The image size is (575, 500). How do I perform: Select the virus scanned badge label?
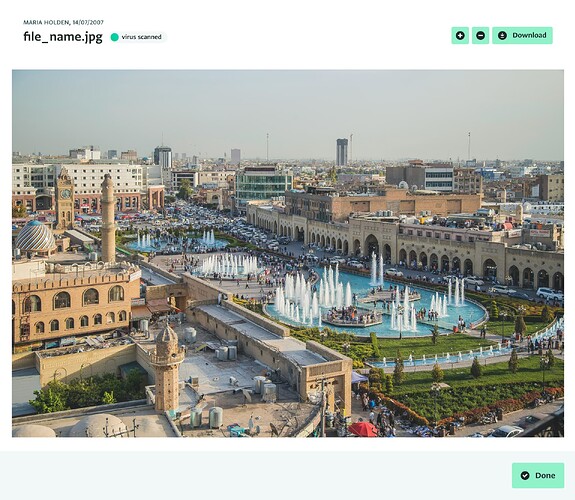click(142, 37)
